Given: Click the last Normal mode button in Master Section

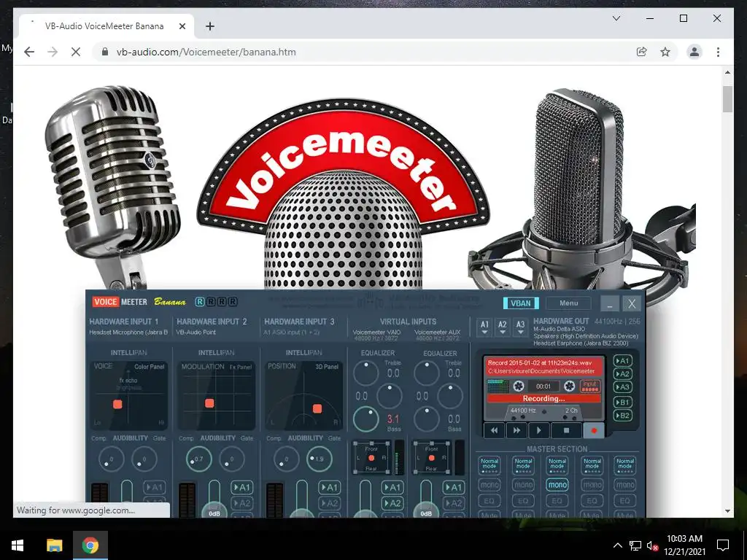Looking at the screenshot, I should 625,465.
